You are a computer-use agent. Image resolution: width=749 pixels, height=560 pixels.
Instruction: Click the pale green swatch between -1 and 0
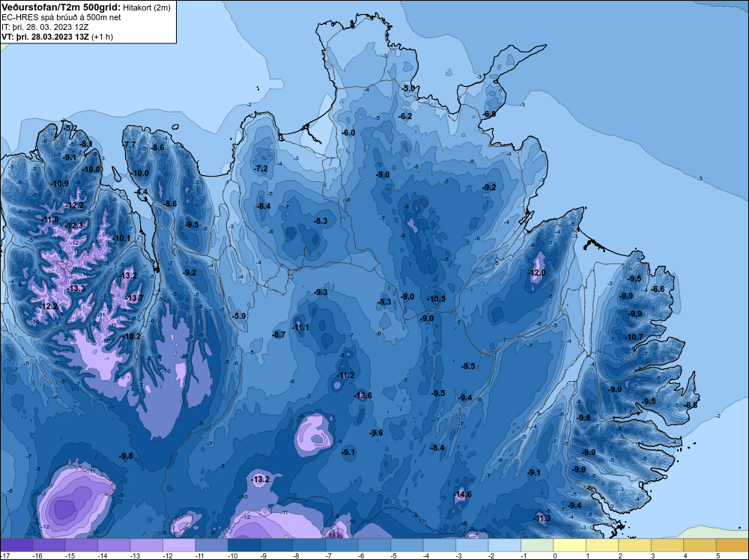537,545
